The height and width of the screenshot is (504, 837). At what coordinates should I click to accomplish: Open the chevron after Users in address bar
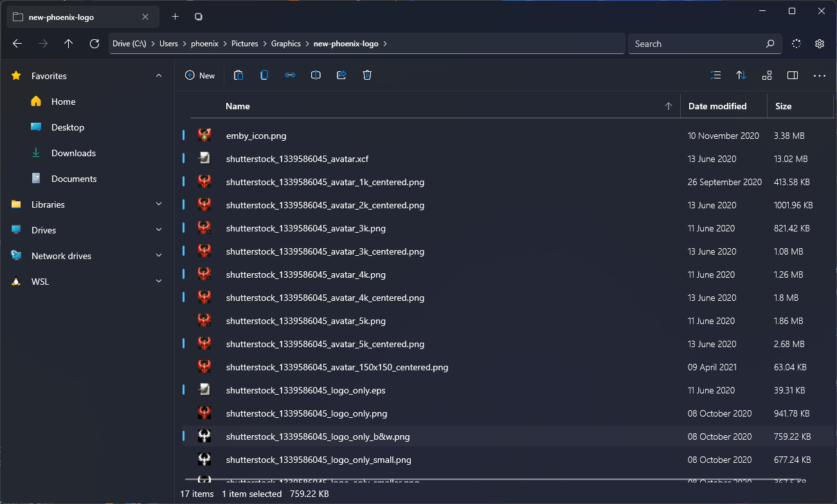click(x=184, y=44)
